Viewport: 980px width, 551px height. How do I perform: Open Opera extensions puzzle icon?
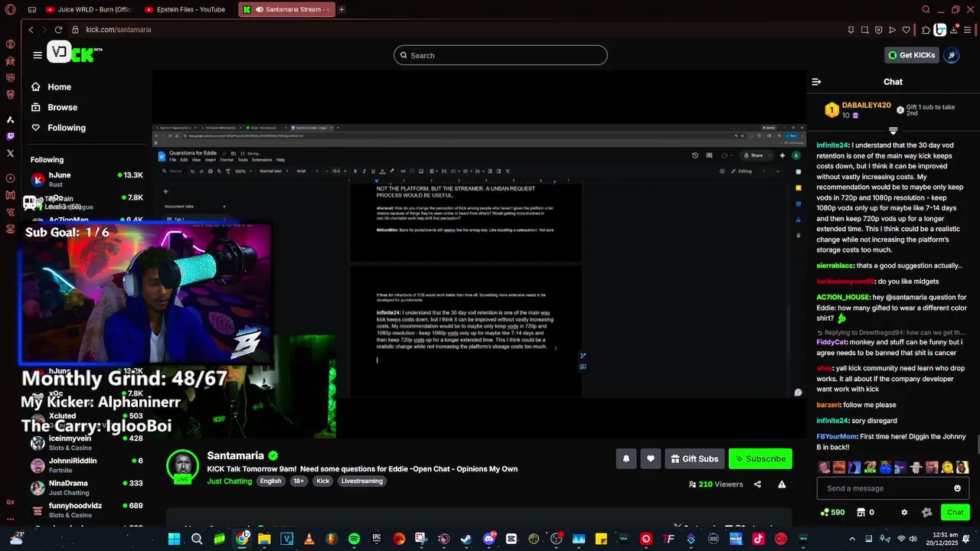pos(926,30)
